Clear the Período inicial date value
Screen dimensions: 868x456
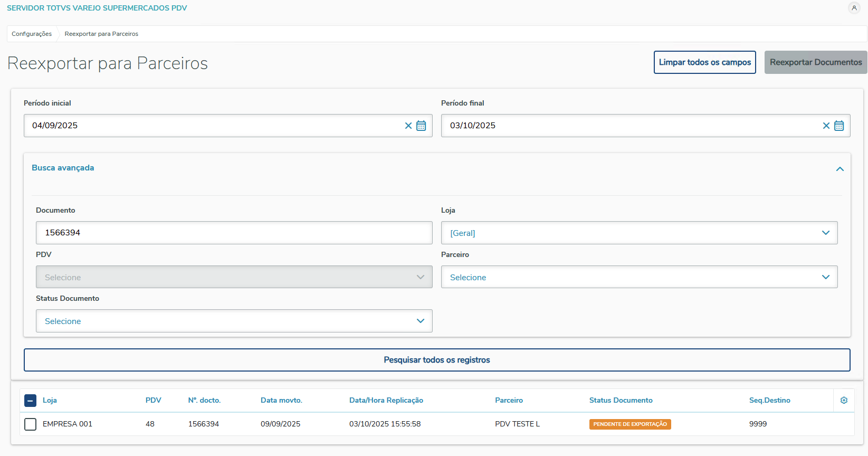click(x=408, y=126)
